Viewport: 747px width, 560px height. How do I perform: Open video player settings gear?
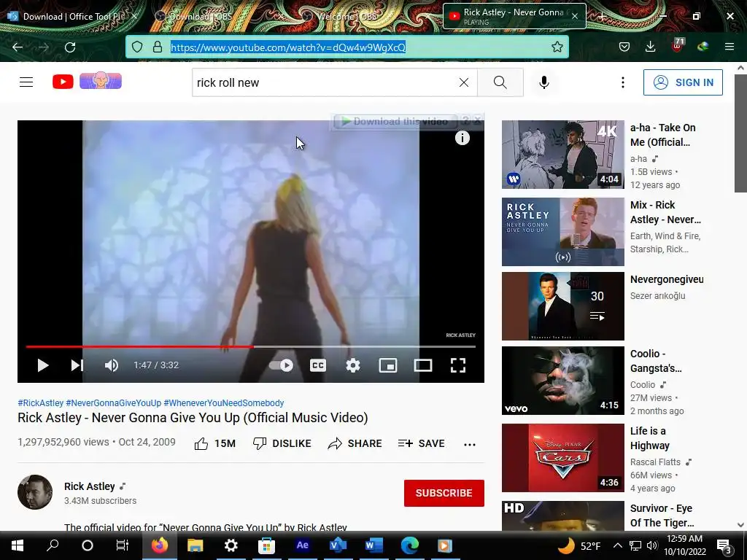point(353,365)
